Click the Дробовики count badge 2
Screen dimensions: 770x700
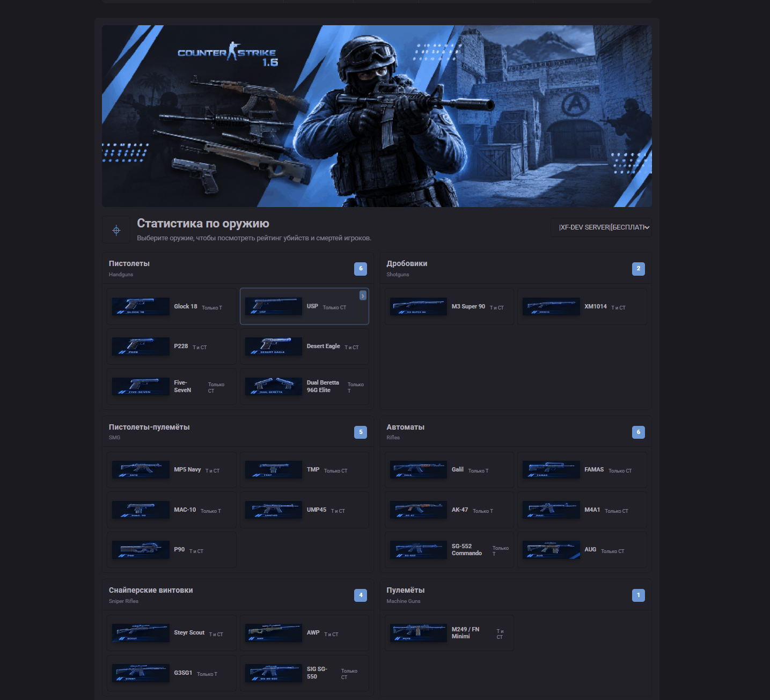(x=639, y=269)
